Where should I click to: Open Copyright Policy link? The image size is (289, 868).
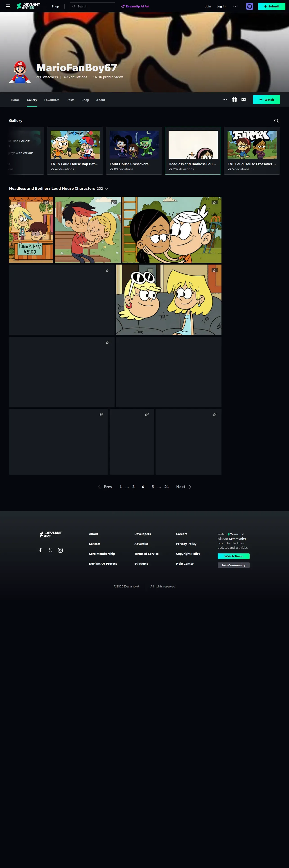(x=188, y=554)
